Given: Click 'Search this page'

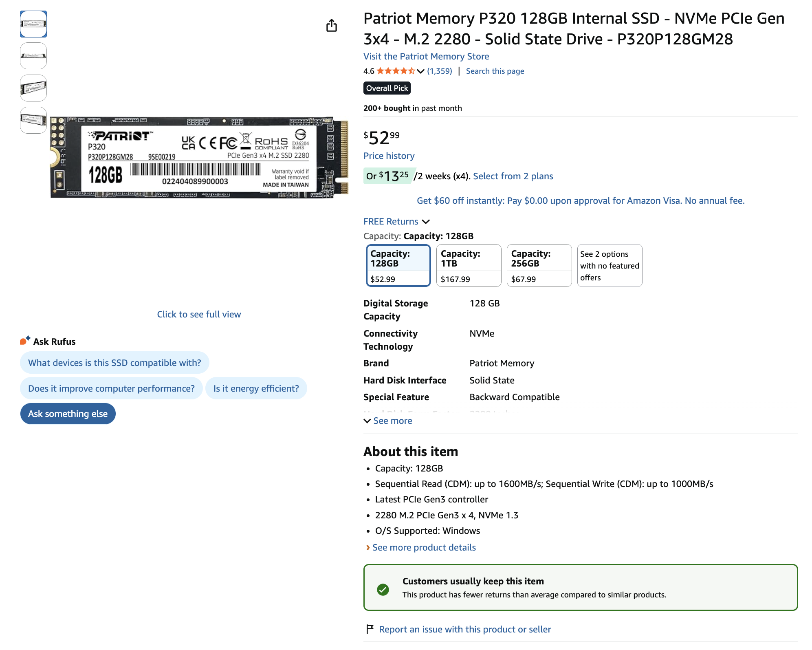Looking at the screenshot, I should click(x=495, y=71).
